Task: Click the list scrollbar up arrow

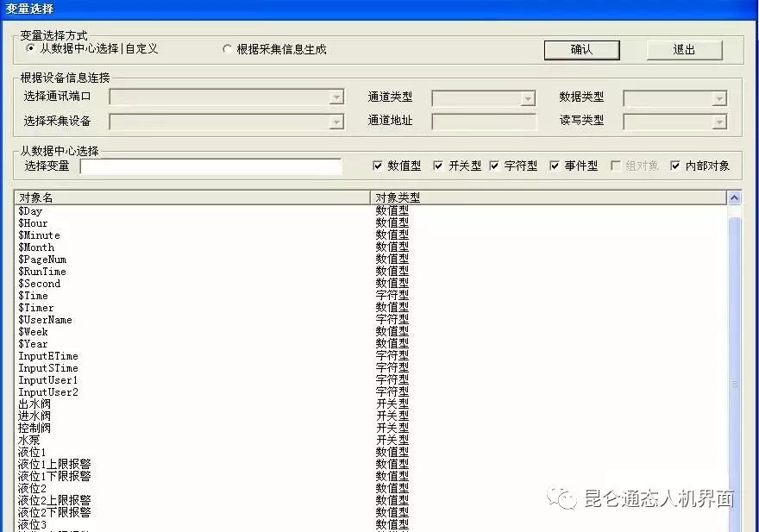Action: 735,197
